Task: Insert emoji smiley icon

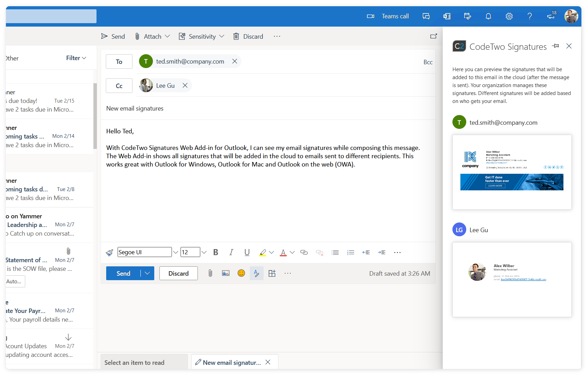Action: point(241,273)
